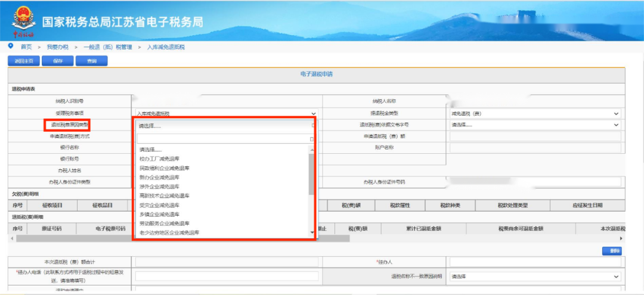Click the table's horizontal scroll right arrow
Image resolution: width=644 pixels, height=295 pixels.
(621, 238)
